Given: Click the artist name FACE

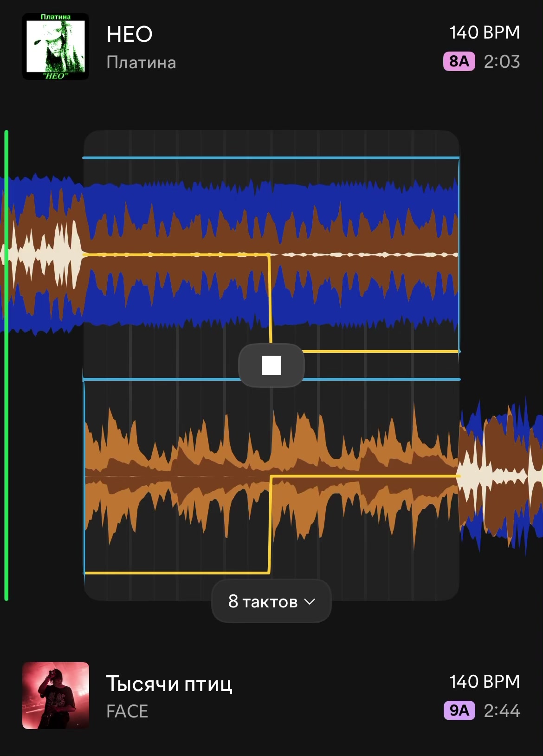Looking at the screenshot, I should pos(127,711).
